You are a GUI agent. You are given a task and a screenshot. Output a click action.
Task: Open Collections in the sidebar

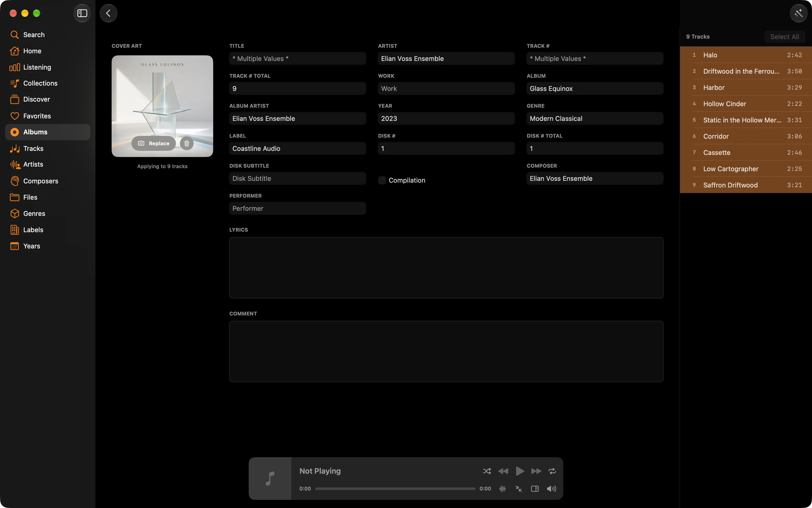48,83
